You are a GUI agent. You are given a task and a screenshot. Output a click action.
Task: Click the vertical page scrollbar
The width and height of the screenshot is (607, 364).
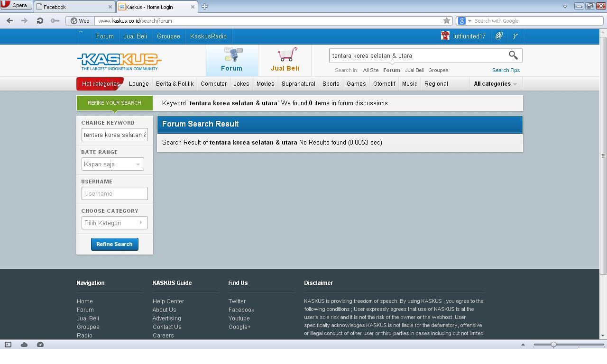click(x=603, y=156)
